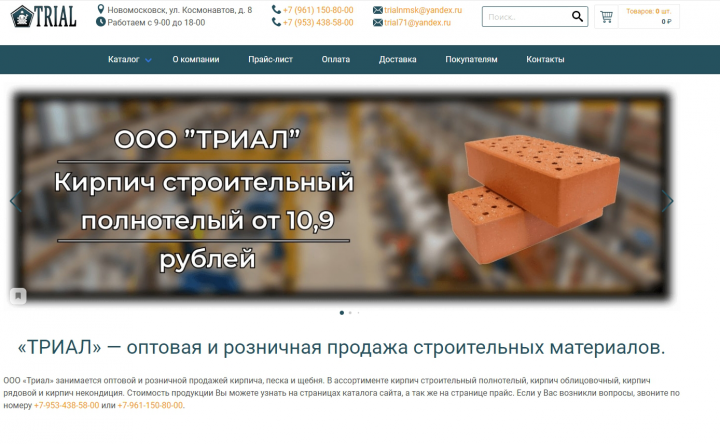Call the header number +7 (953) 438-58-00
The height and width of the screenshot is (444, 720).
coord(318,22)
